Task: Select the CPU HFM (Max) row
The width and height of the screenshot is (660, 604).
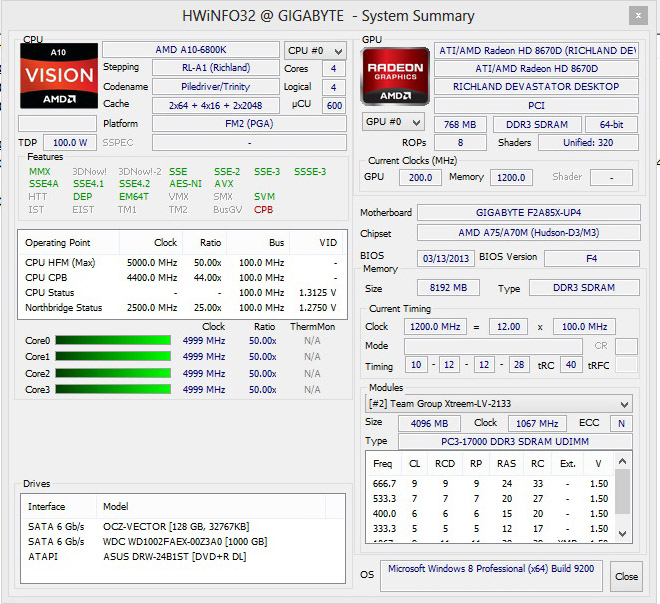Action: click(x=182, y=263)
